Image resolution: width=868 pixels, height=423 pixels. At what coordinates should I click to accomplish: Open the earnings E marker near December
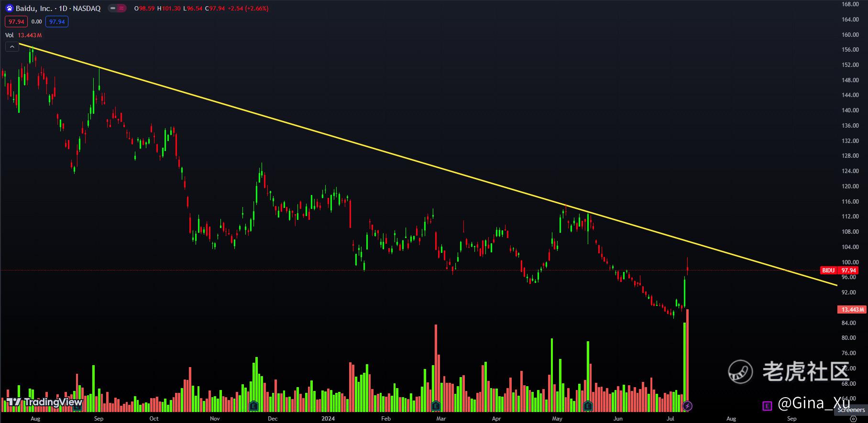254,406
